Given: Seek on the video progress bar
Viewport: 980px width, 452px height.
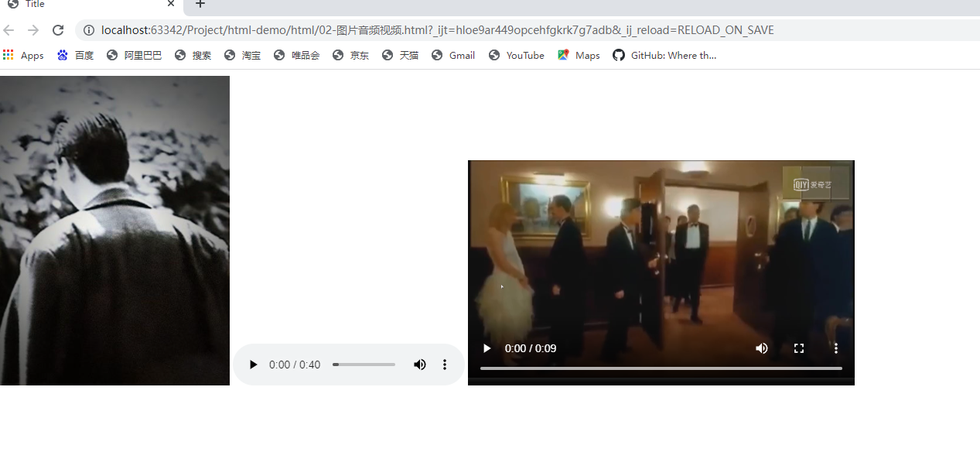Looking at the screenshot, I should pyautogui.click(x=661, y=368).
